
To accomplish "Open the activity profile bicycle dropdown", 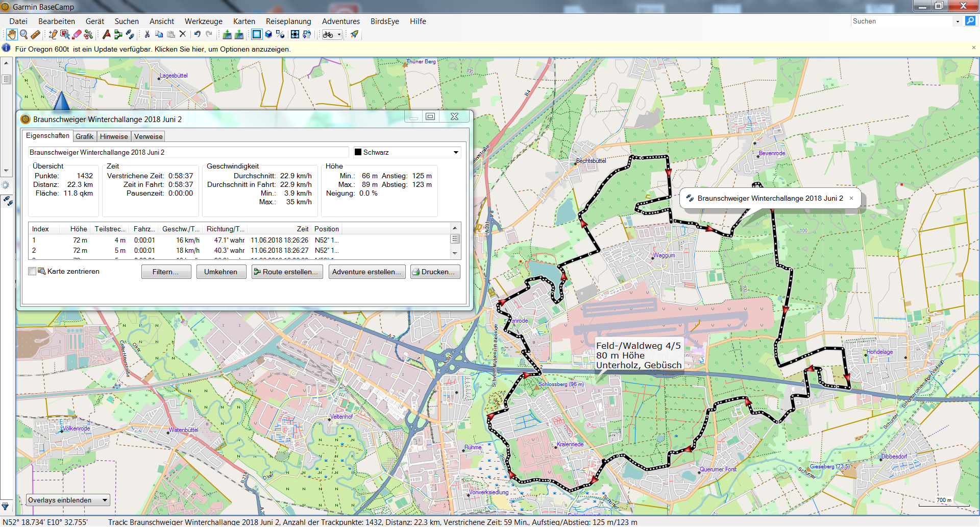I will click(x=332, y=35).
